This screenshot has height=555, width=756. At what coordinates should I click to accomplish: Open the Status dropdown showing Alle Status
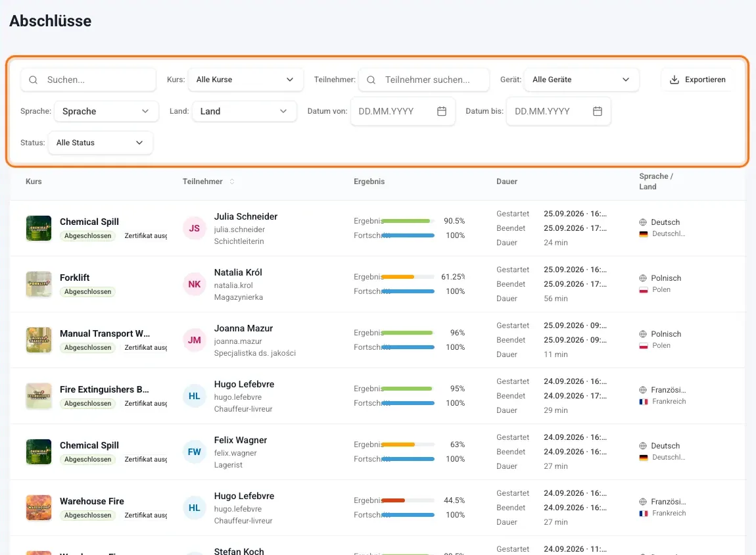[x=101, y=143]
